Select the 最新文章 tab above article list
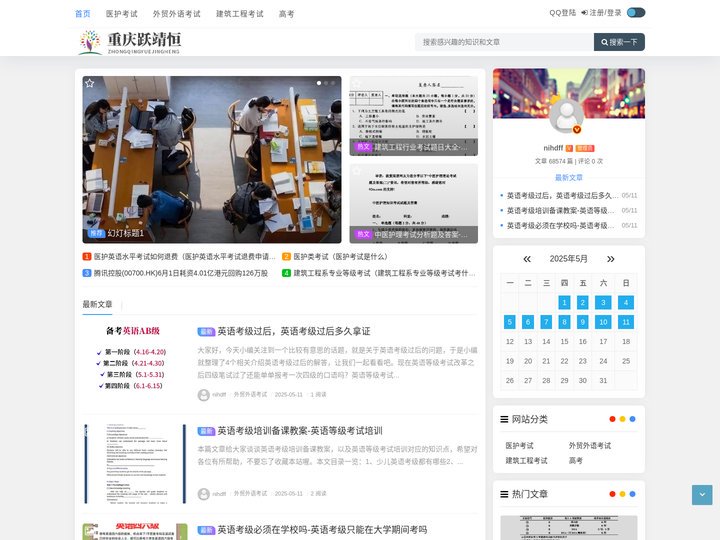The image size is (720, 540). pyautogui.click(x=97, y=304)
